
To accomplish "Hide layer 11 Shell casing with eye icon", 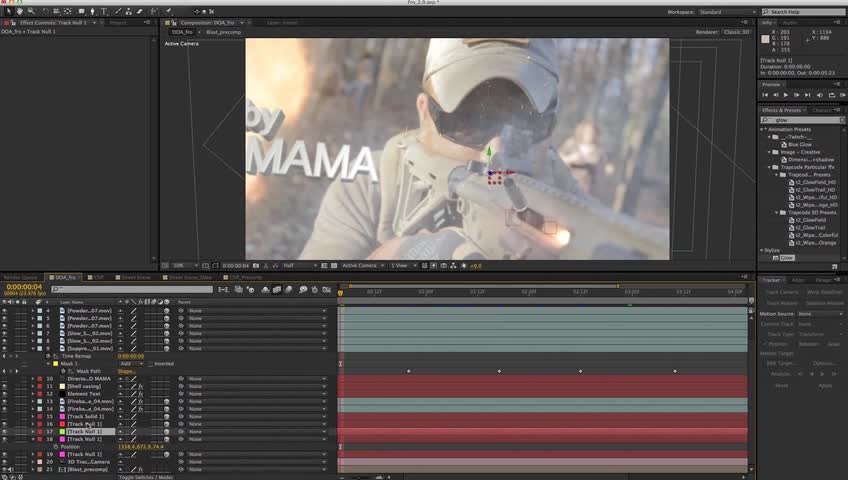I will (x=4, y=386).
